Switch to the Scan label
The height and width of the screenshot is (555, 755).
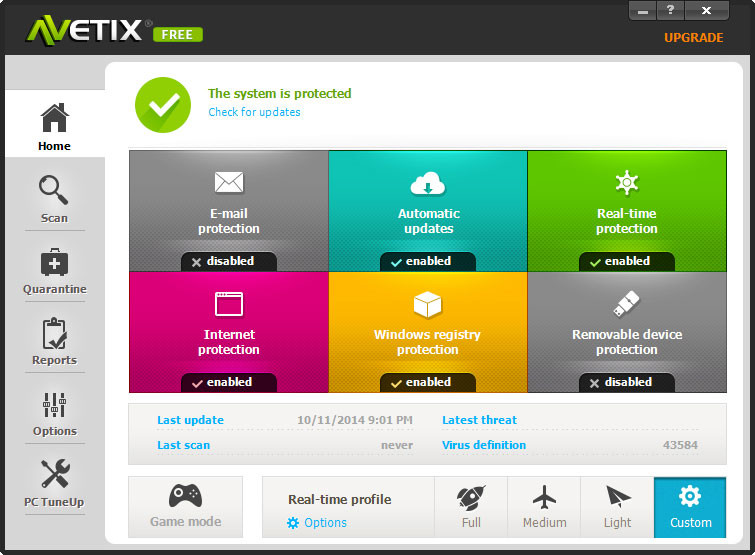[x=54, y=218]
